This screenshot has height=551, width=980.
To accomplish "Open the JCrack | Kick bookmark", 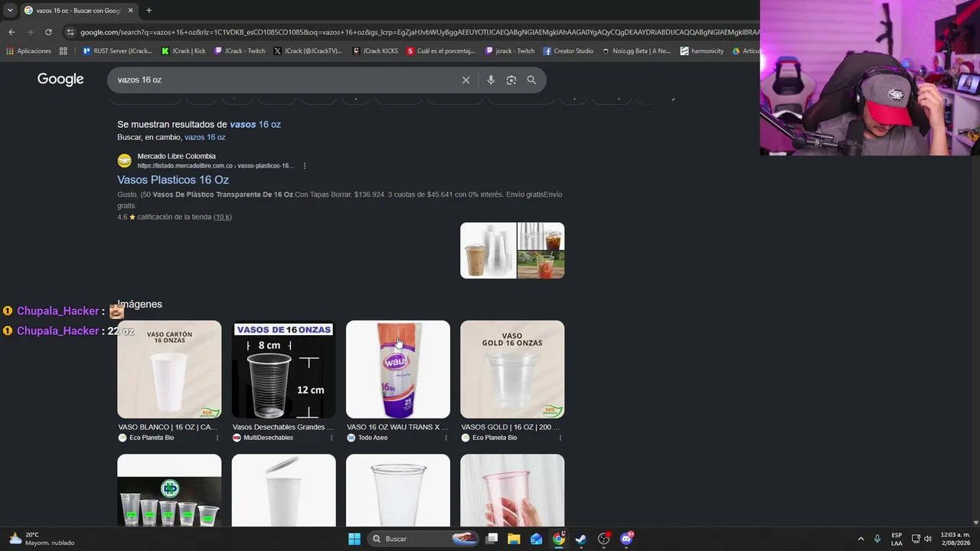I will [184, 51].
